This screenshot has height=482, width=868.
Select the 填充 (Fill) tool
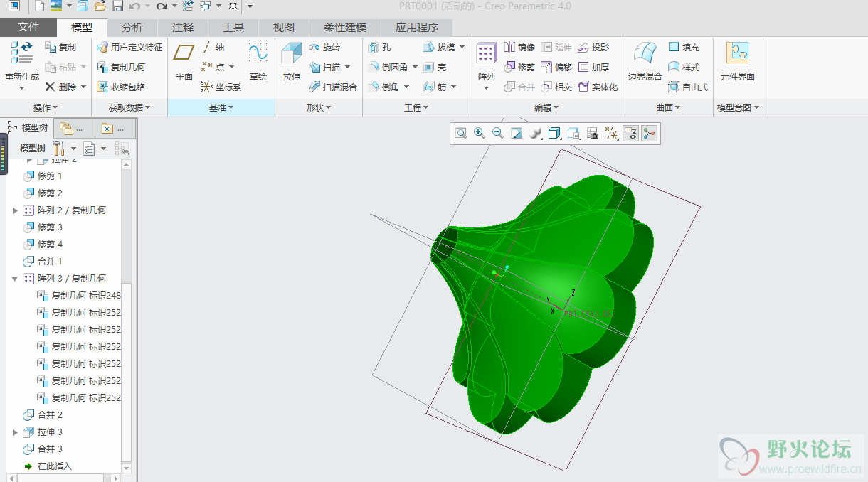click(684, 47)
